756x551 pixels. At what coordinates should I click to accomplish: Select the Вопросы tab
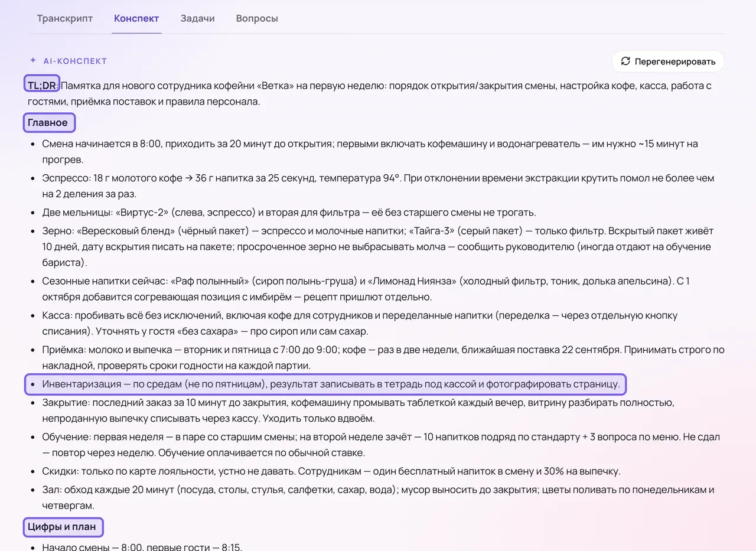click(257, 18)
